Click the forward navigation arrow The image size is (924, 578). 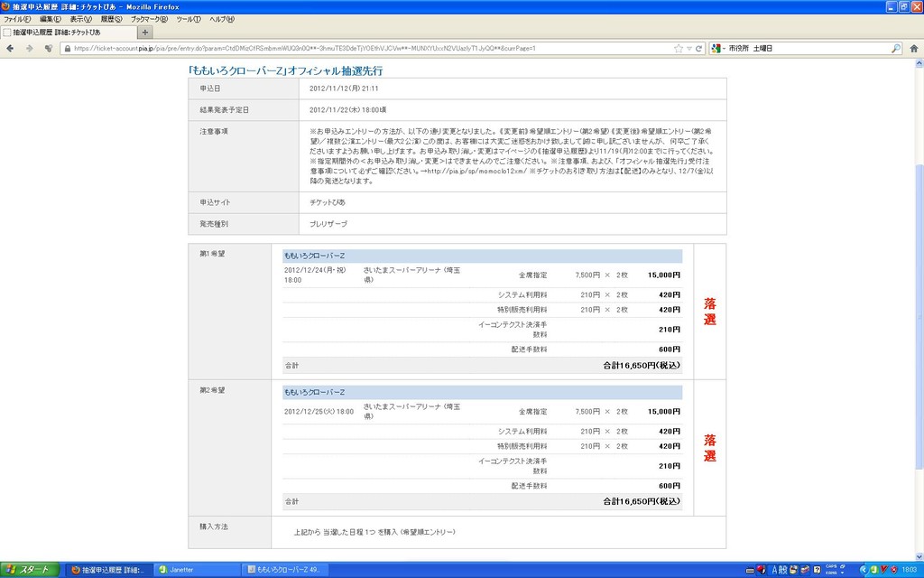pos(30,49)
